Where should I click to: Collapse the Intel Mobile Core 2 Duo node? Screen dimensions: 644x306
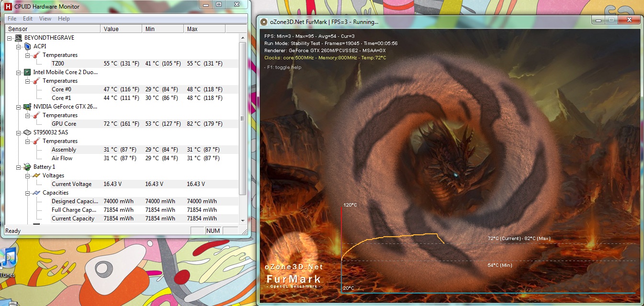[x=19, y=72]
